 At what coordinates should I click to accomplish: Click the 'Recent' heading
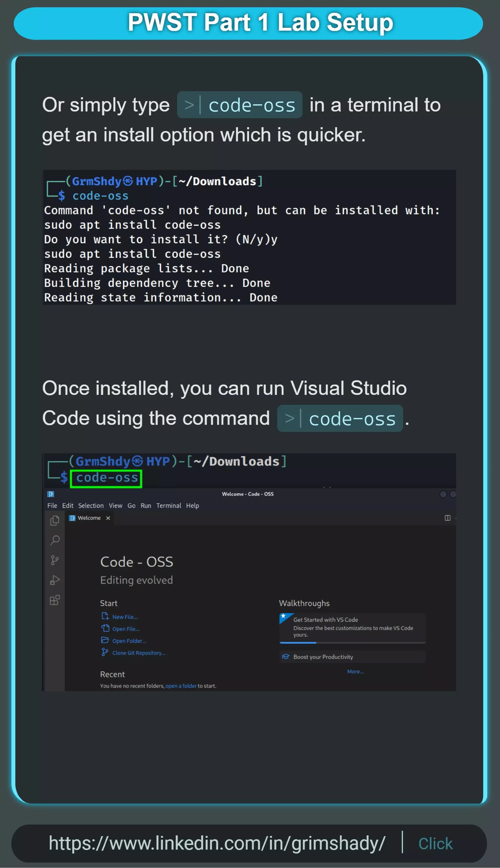point(112,674)
